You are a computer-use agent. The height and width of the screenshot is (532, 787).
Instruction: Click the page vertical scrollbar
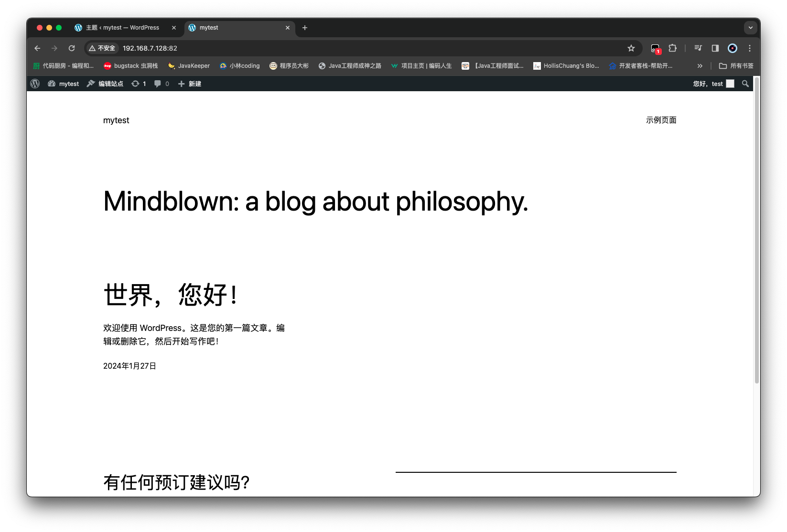(756, 230)
